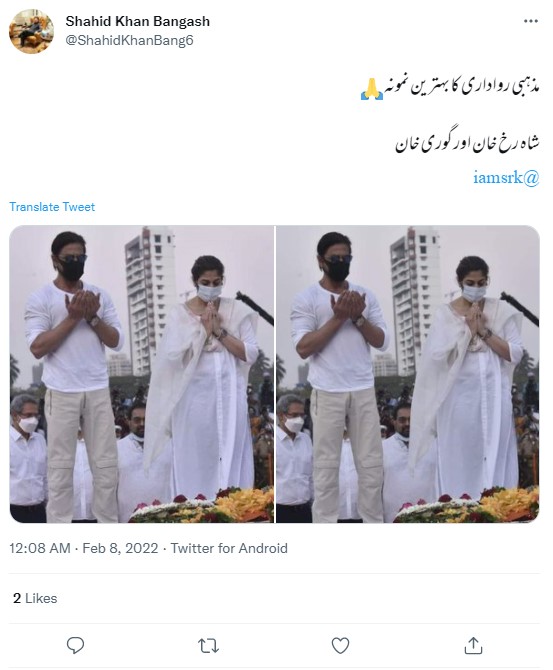The width and height of the screenshot is (553, 670).
Task: Open the three-dot more options menu
Action: click(x=530, y=21)
